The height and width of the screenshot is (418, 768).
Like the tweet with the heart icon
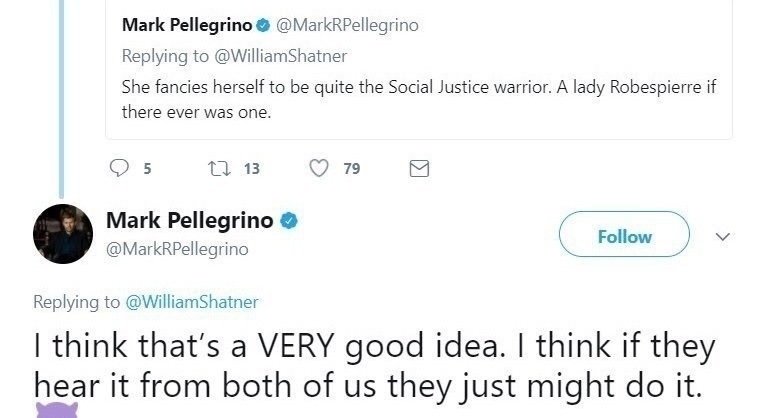[x=320, y=169]
